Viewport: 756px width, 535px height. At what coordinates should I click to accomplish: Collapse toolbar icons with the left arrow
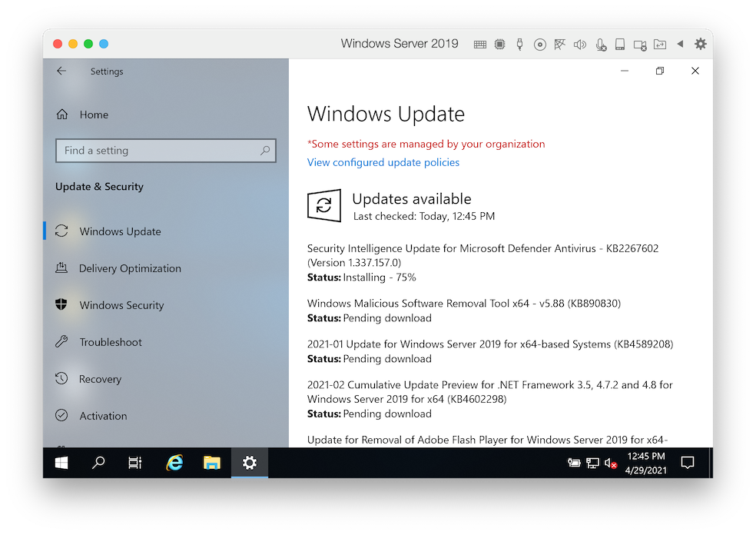pyautogui.click(x=680, y=44)
